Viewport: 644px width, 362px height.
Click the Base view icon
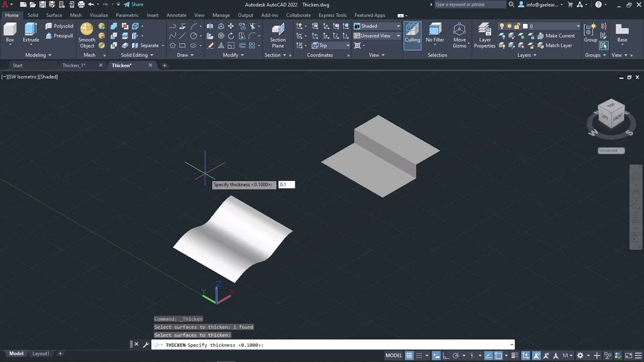tap(622, 33)
